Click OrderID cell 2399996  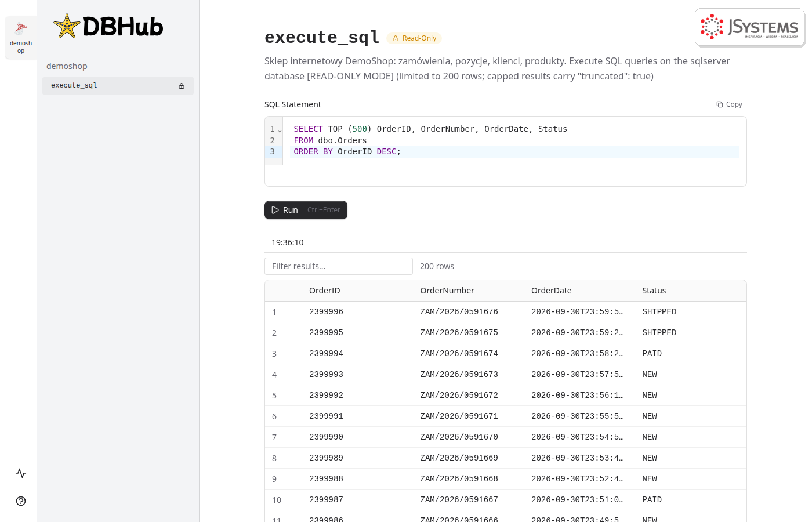pyautogui.click(x=326, y=312)
